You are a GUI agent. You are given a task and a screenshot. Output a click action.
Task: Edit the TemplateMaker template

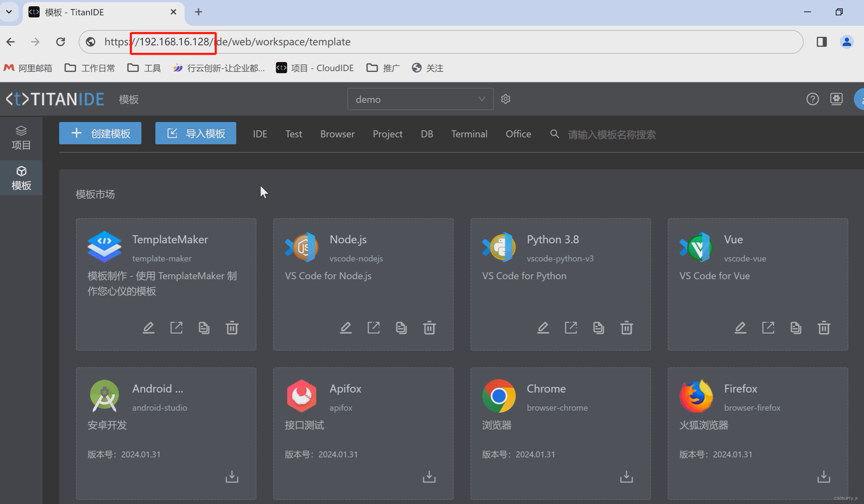(x=148, y=328)
